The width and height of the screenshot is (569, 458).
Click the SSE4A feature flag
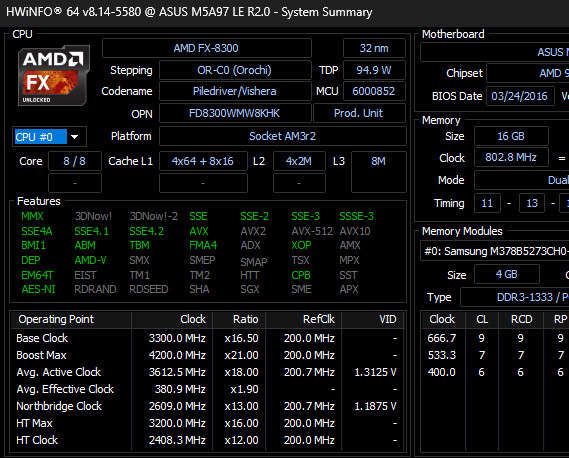[37, 231]
